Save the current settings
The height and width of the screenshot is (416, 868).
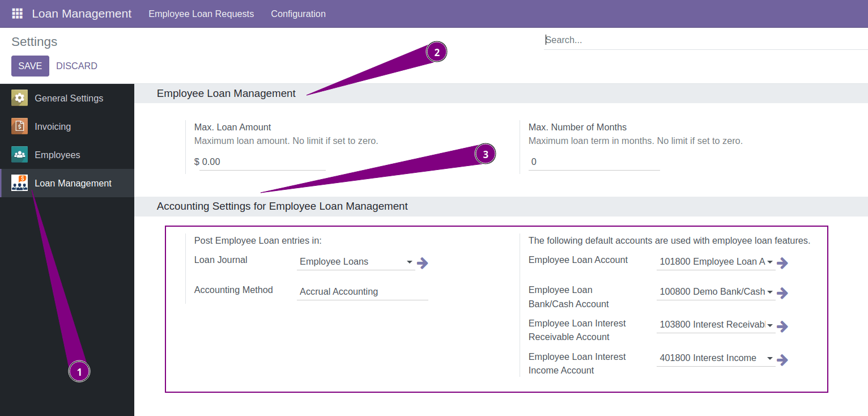[x=30, y=66]
